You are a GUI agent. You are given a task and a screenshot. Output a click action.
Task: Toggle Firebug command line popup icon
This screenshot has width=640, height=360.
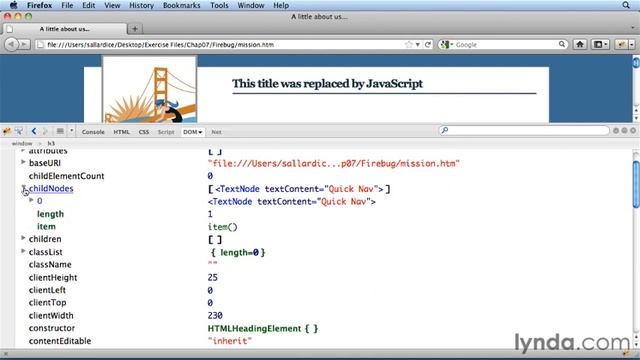click(60, 131)
